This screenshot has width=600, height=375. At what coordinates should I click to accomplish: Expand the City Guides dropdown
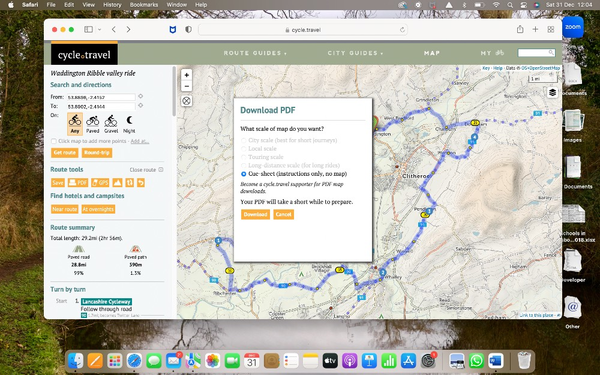coord(355,53)
